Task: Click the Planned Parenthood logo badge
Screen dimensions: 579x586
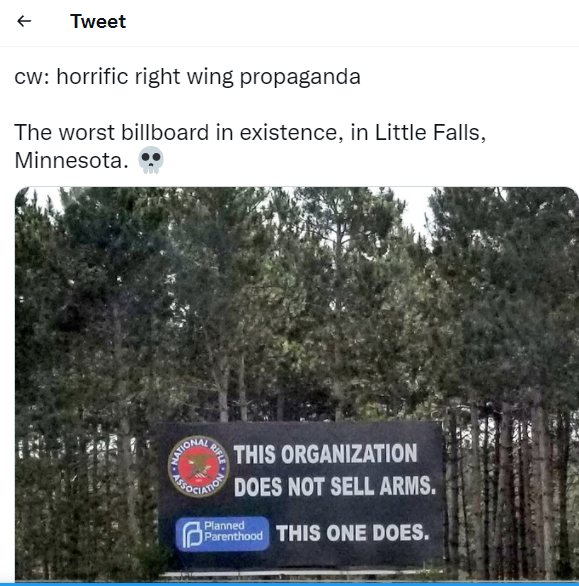Action: tap(222, 534)
